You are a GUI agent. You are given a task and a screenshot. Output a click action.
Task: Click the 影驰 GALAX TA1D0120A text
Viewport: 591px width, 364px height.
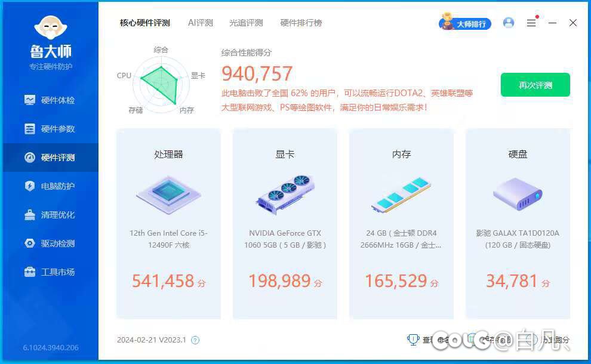tap(518, 239)
